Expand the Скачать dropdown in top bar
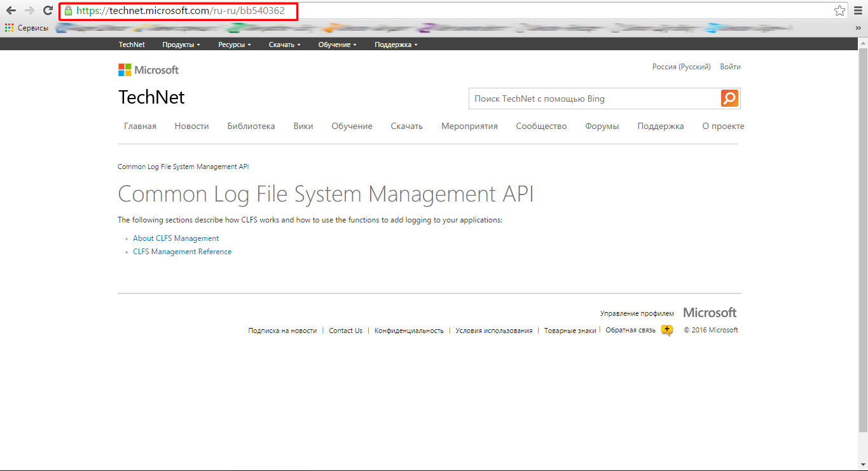The height and width of the screenshot is (471, 868). click(284, 44)
